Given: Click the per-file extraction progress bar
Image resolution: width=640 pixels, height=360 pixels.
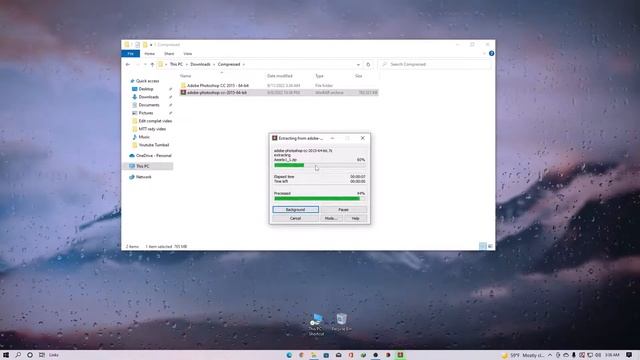Looking at the screenshot, I should point(320,165).
